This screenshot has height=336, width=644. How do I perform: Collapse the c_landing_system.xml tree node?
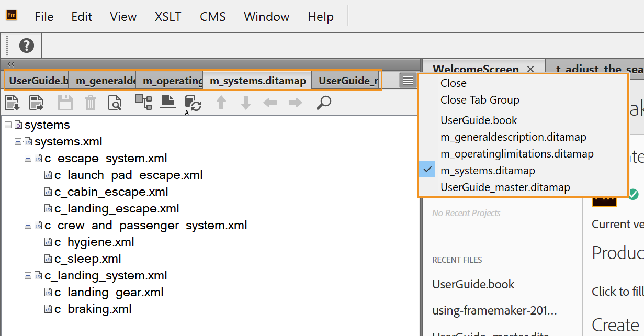[x=28, y=276]
